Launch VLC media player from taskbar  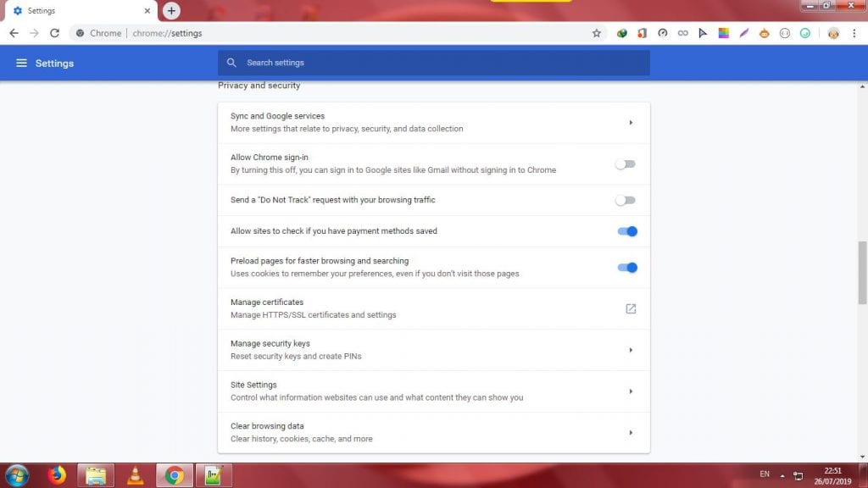(135, 475)
